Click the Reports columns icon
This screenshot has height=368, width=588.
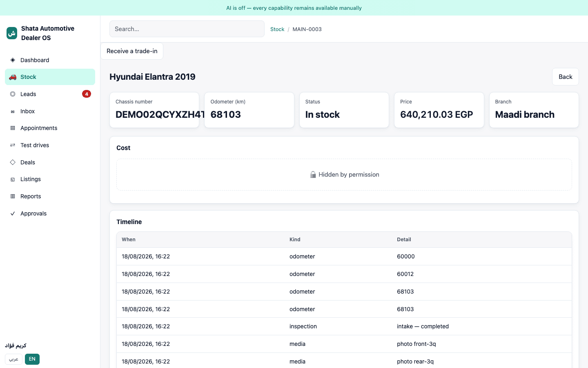(13, 196)
